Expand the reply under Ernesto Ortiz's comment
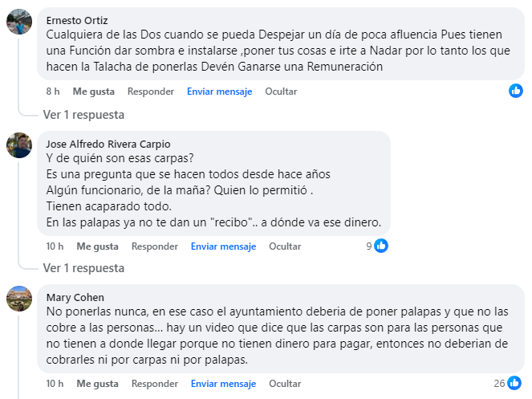 point(83,113)
